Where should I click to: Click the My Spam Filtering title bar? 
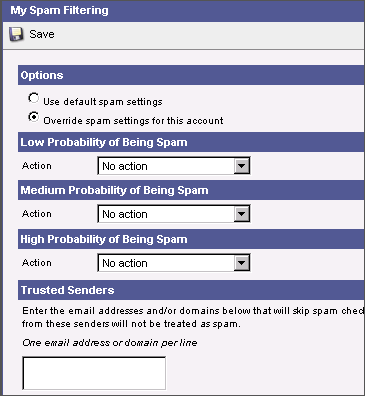tap(183, 11)
